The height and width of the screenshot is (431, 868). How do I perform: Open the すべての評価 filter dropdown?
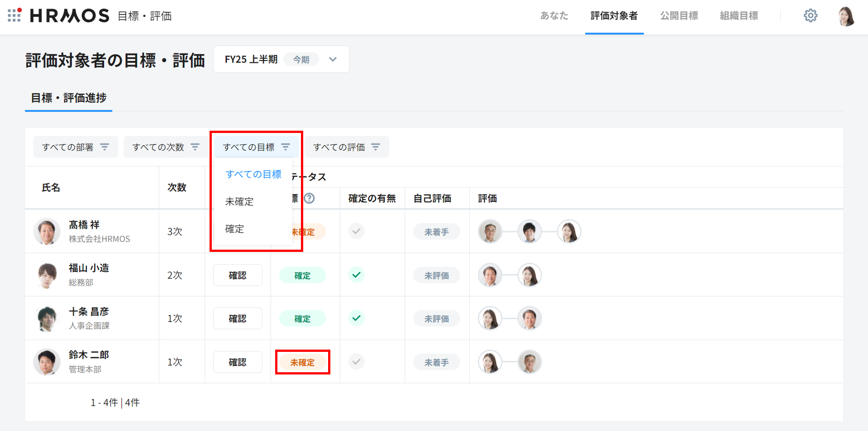point(347,147)
